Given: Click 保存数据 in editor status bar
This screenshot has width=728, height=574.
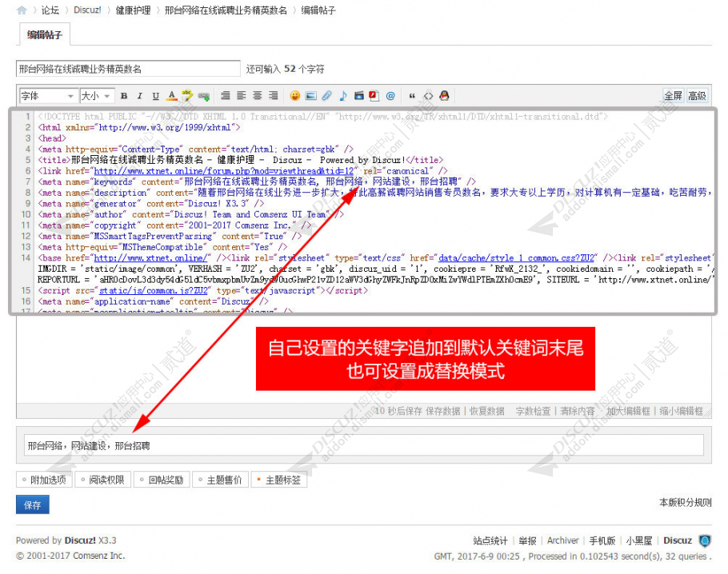Looking at the screenshot, I should click(x=443, y=411).
